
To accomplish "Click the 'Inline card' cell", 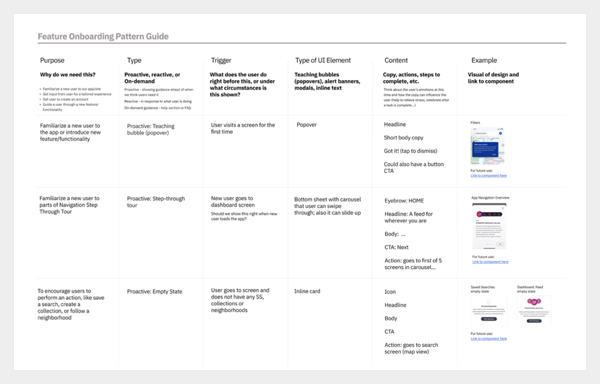I will [307, 291].
